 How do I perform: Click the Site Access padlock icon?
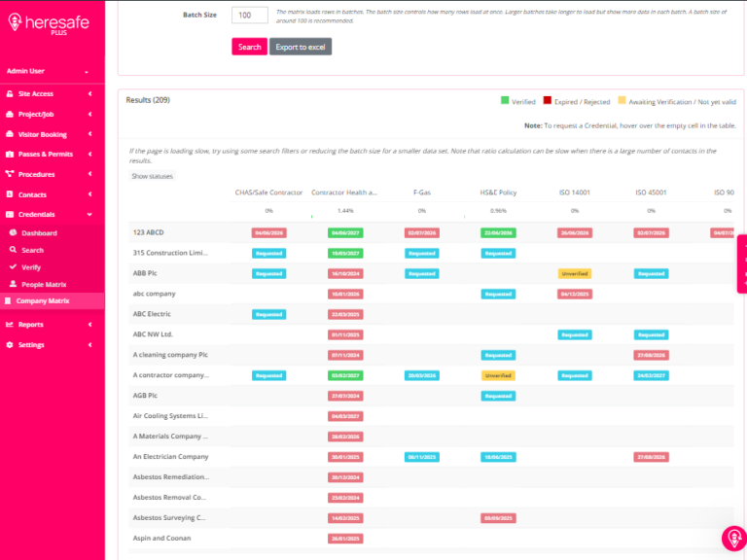click(x=10, y=93)
